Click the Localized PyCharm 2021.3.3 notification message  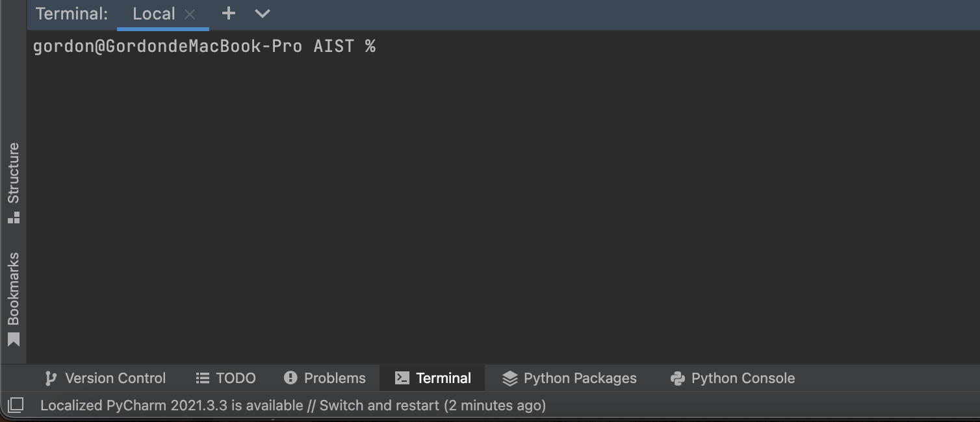293,406
